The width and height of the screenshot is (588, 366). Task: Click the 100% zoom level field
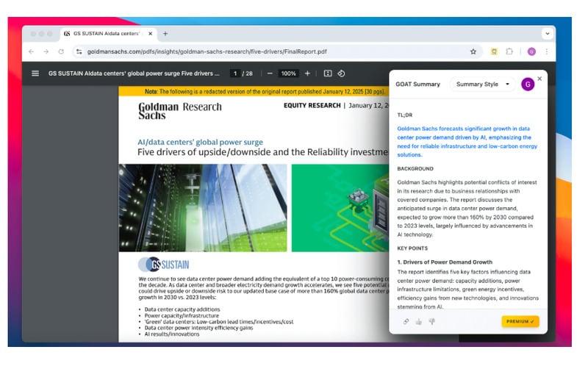pyautogui.click(x=288, y=73)
